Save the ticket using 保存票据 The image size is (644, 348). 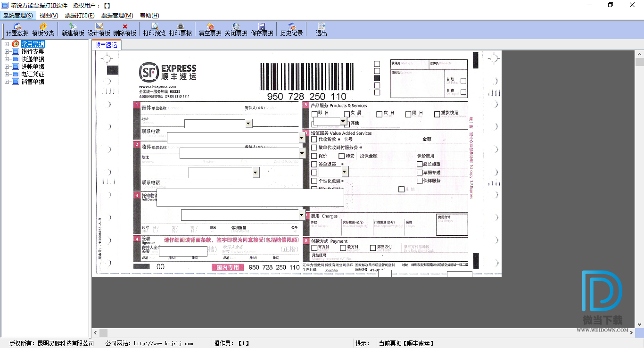pyautogui.click(x=262, y=30)
